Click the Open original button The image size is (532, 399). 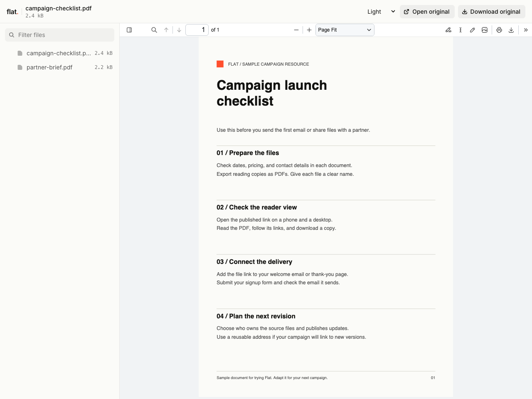point(427,12)
